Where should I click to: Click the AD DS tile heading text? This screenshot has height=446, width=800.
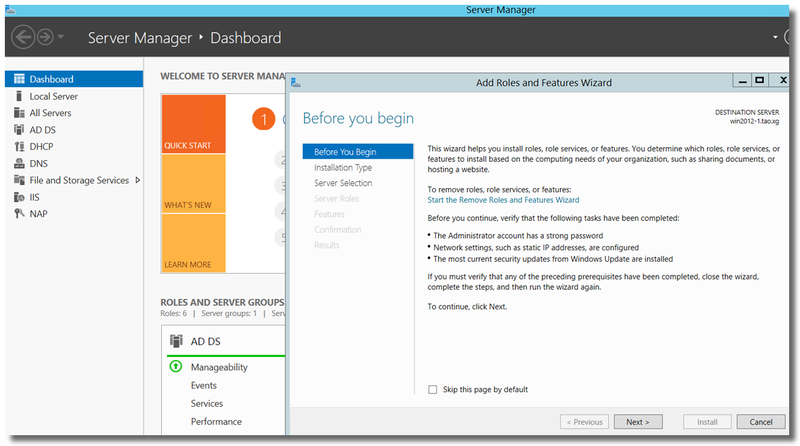(206, 341)
